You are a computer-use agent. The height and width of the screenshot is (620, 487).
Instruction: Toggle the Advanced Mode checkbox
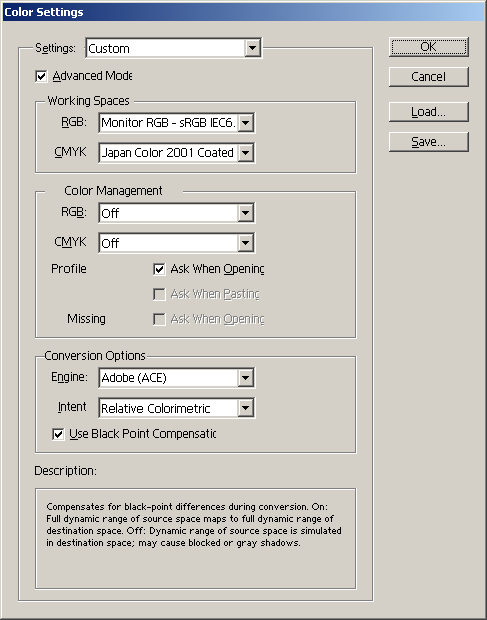click(x=41, y=76)
